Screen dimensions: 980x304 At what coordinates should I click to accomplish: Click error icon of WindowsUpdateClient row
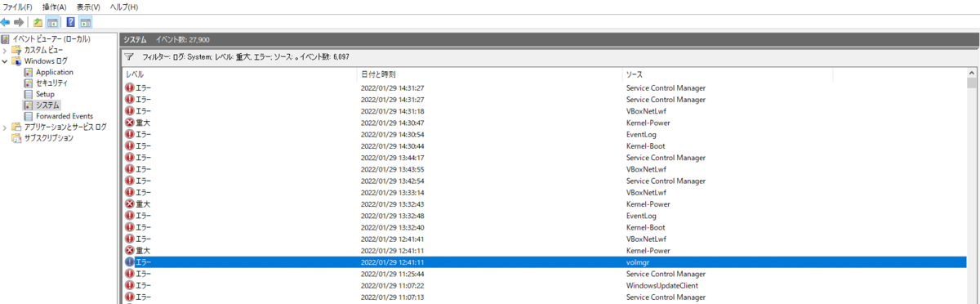point(129,285)
